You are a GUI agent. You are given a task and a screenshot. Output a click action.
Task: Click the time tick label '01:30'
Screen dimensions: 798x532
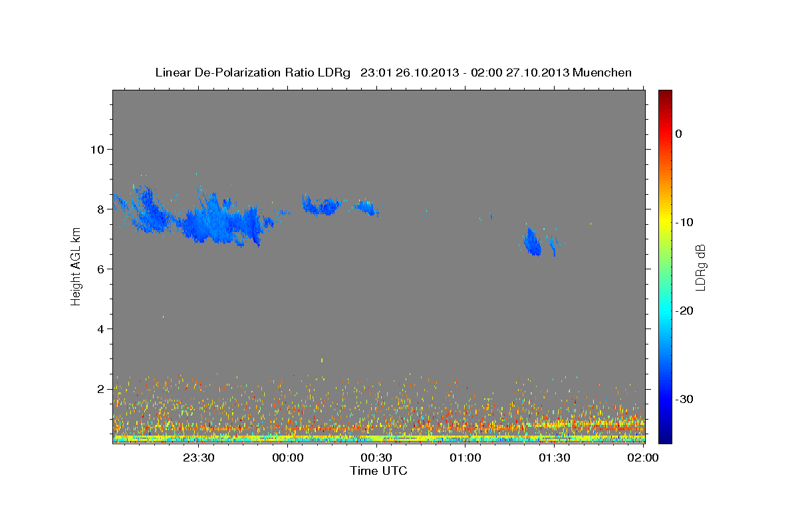(x=555, y=458)
